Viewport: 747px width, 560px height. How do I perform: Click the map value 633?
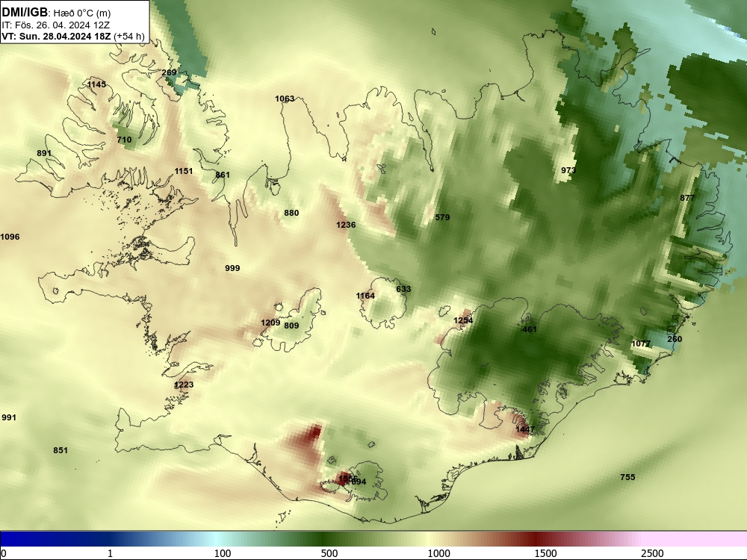tap(403, 289)
